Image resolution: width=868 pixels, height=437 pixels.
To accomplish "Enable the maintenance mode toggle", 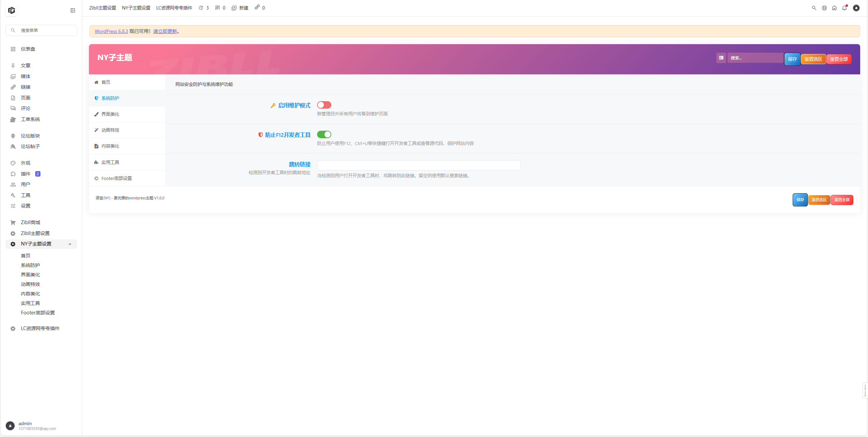I will [324, 105].
